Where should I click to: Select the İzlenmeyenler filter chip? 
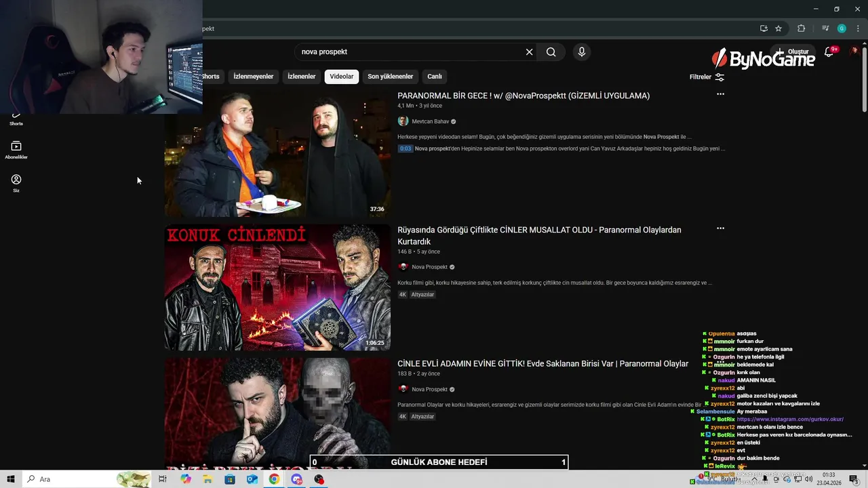(x=254, y=77)
